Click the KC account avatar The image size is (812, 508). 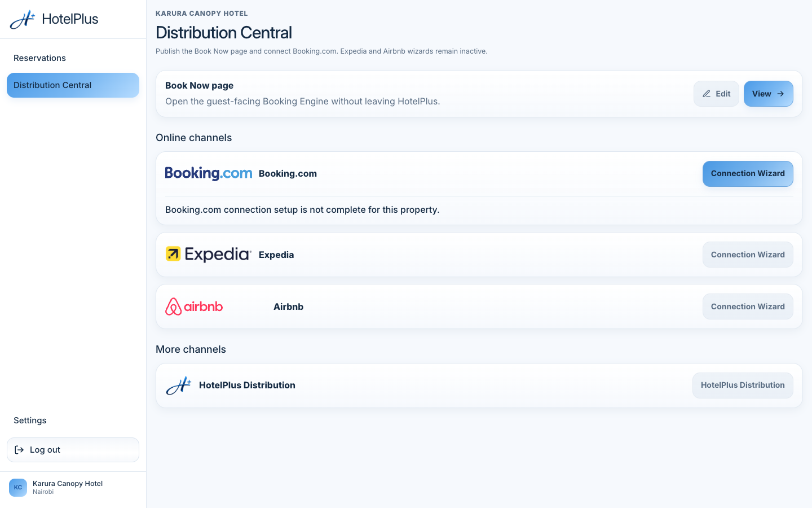pos(18,488)
